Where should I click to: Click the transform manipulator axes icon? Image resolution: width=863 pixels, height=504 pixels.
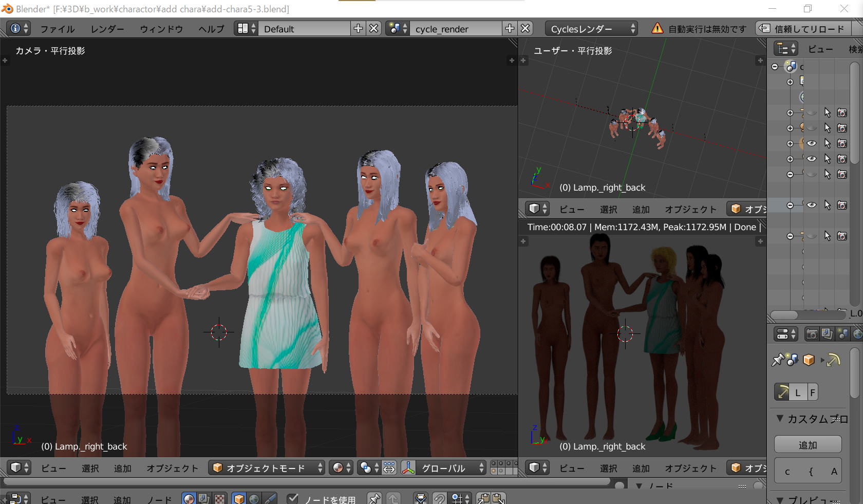coord(409,468)
